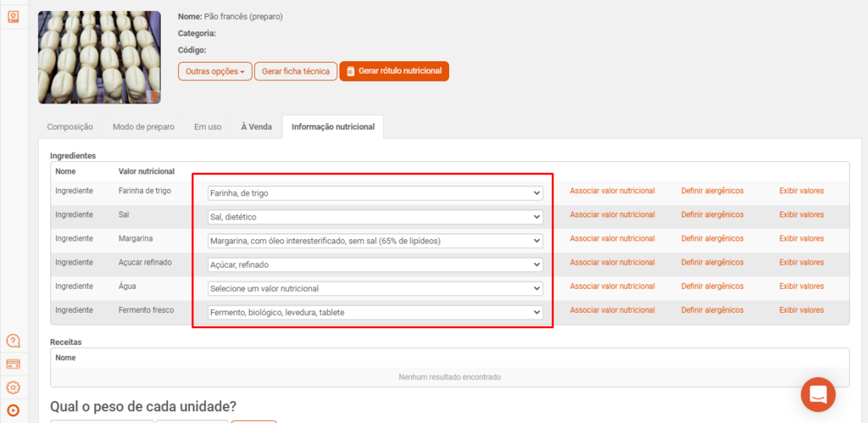868x423 pixels.
Task: Click Exibir valores for Açucar refinado
Action: click(x=802, y=262)
